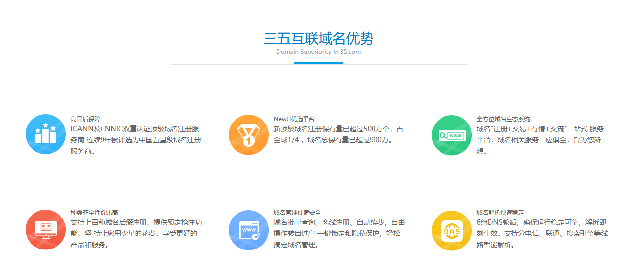This screenshot has height=280, width=644.
Task: Click the Domain Superiority In 35.com subtitle
Action: [x=318, y=52]
